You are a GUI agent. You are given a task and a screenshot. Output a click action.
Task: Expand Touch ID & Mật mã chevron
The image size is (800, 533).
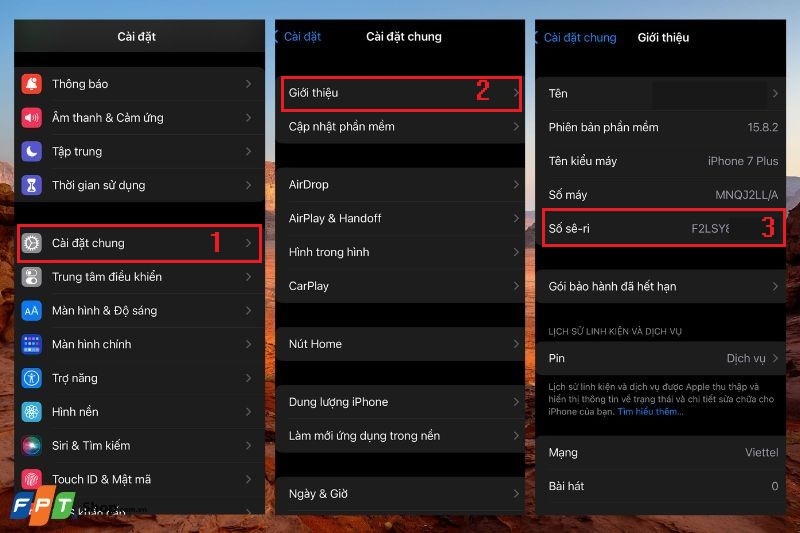click(248, 479)
